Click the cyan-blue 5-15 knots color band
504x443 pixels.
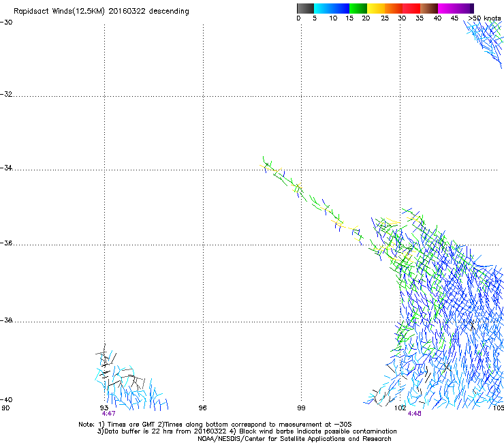pos(332,8)
